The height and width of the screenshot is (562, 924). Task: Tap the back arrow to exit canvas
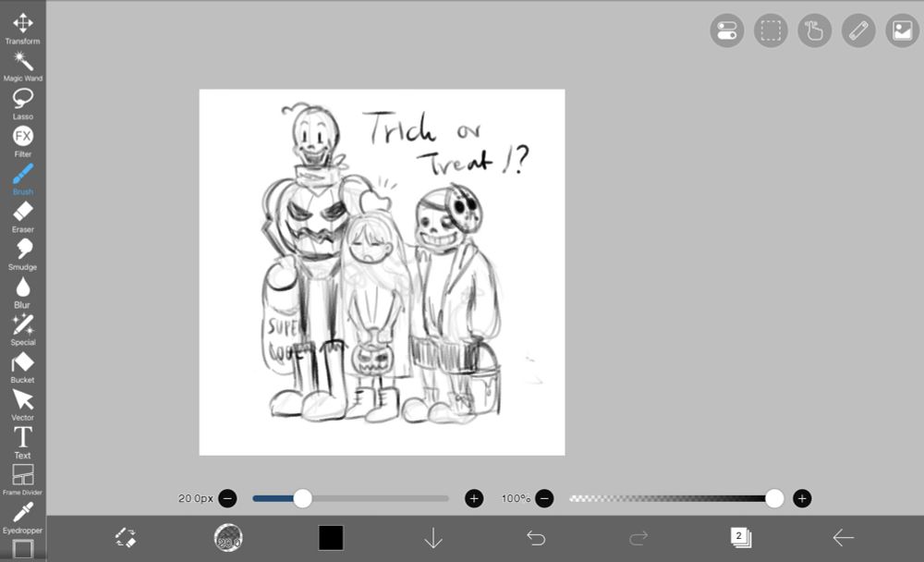click(844, 538)
